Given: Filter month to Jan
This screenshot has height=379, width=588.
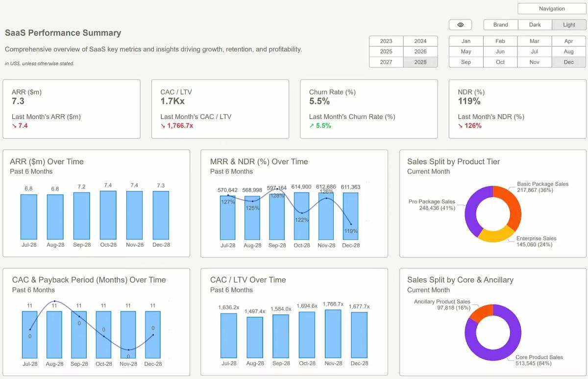Looking at the screenshot, I should (466, 41).
